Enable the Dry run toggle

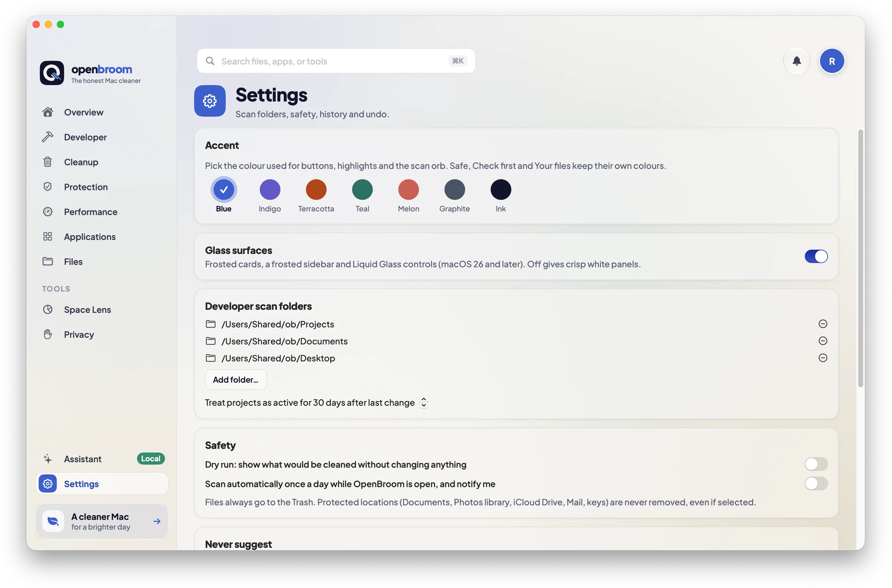[x=815, y=464]
